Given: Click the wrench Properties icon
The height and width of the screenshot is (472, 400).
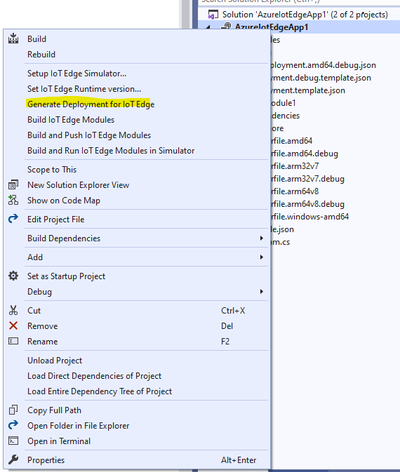Looking at the screenshot, I should coord(13,460).
